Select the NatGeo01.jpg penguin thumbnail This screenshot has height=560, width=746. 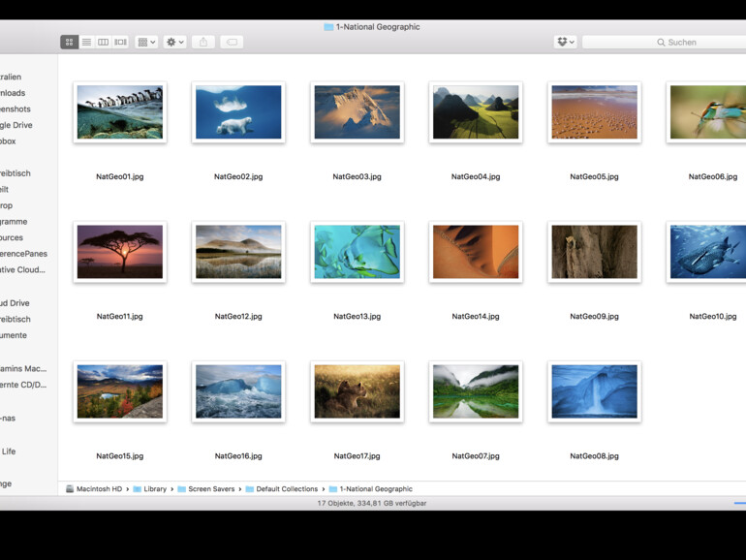coord(120,112)
